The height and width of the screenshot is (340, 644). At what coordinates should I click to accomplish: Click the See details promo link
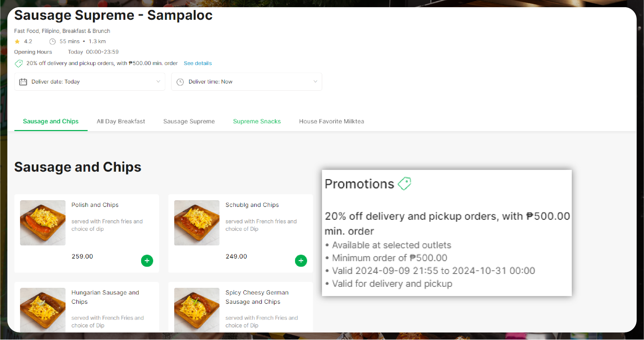[198, 63]
